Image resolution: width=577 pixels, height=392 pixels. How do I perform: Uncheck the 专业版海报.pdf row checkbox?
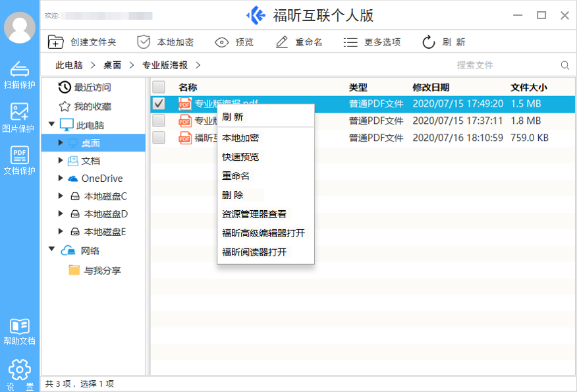[x=159, y=104]
